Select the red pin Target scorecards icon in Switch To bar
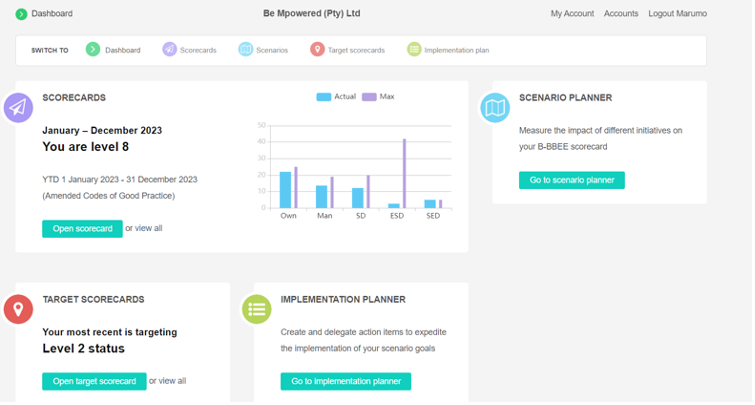Viewport: 755px width, 405px height. (317, 49)
